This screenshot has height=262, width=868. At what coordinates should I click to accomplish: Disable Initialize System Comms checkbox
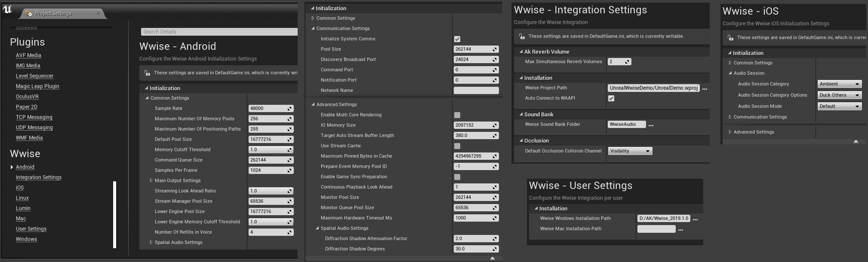(457, 39)
